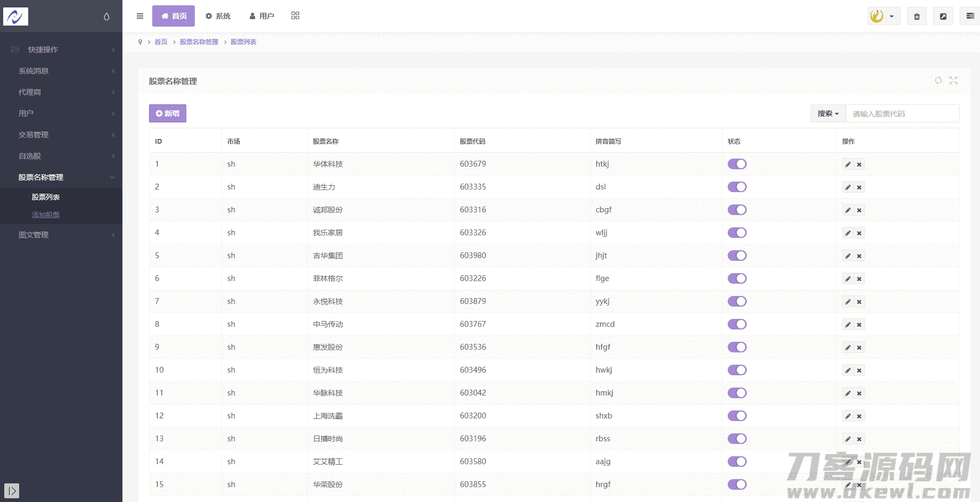Click the water drop theme icon in sidebar header
Viewport: 980px width, 502px height.
point(106,17)
